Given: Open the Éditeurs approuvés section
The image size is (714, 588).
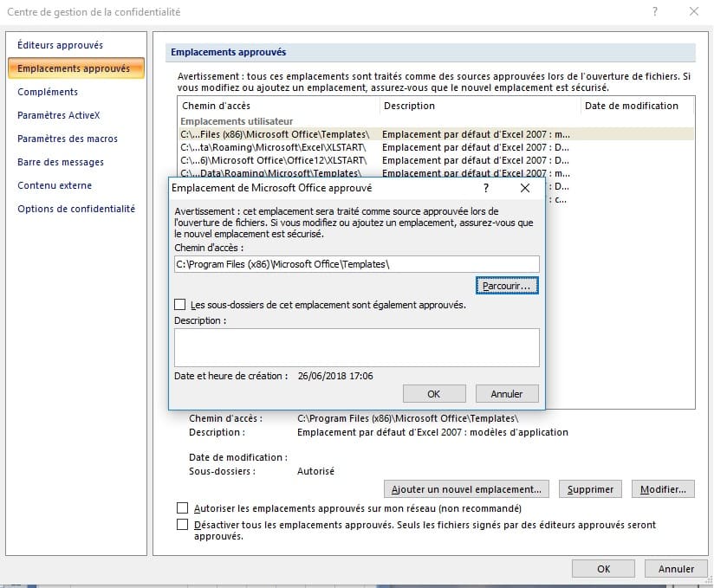Looking at the screenshot, I should 60,45.
